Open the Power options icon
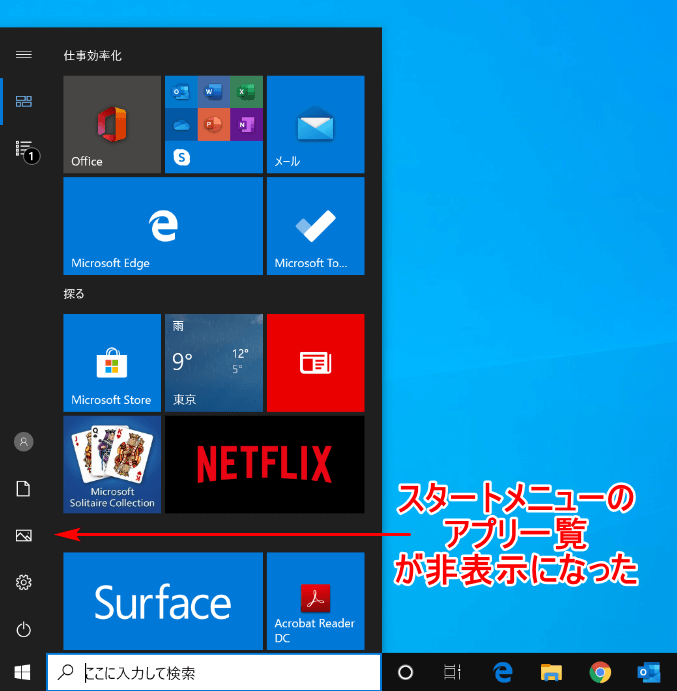The height and width of the screenshot is (691, 677). [x=24, y=629]
